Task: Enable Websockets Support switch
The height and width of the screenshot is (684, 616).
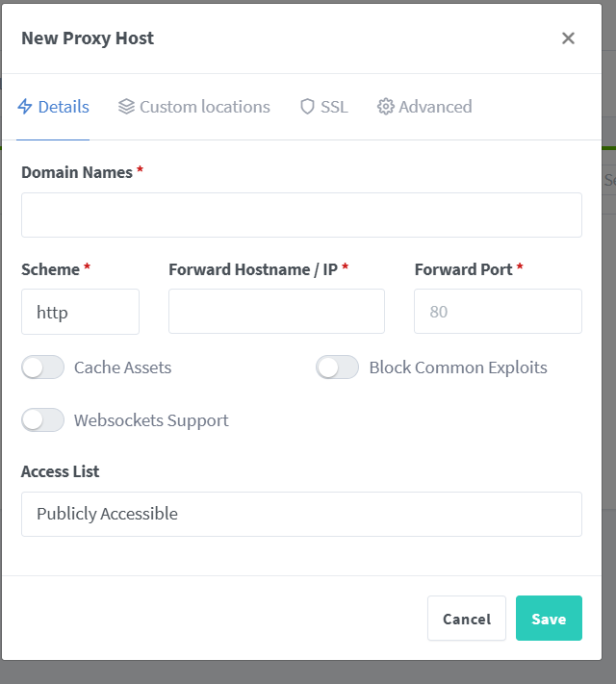Action: (x=42, y=420)
